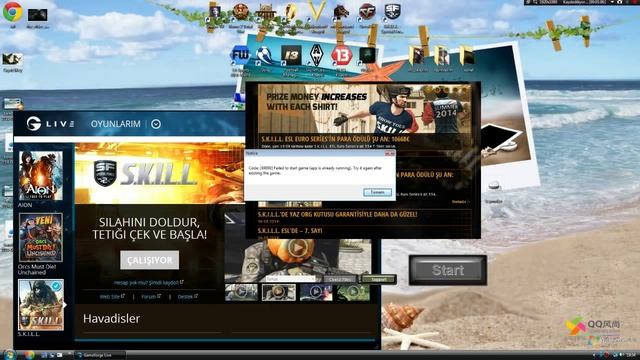This screenshot has width=640, height=360.
Task: Open the Skyrim dragon logo shortcut
Action: 316,56
